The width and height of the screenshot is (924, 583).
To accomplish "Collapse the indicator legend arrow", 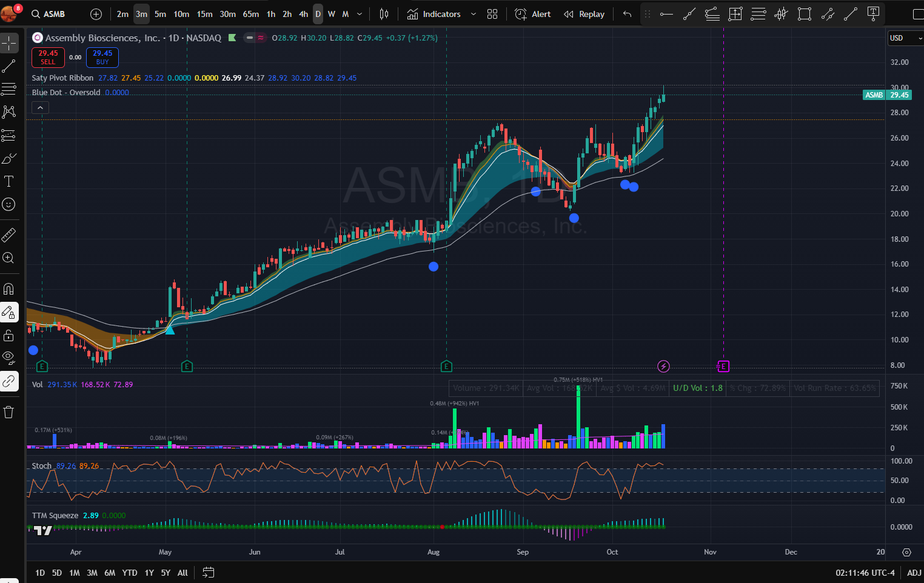I will coord(40,108).
